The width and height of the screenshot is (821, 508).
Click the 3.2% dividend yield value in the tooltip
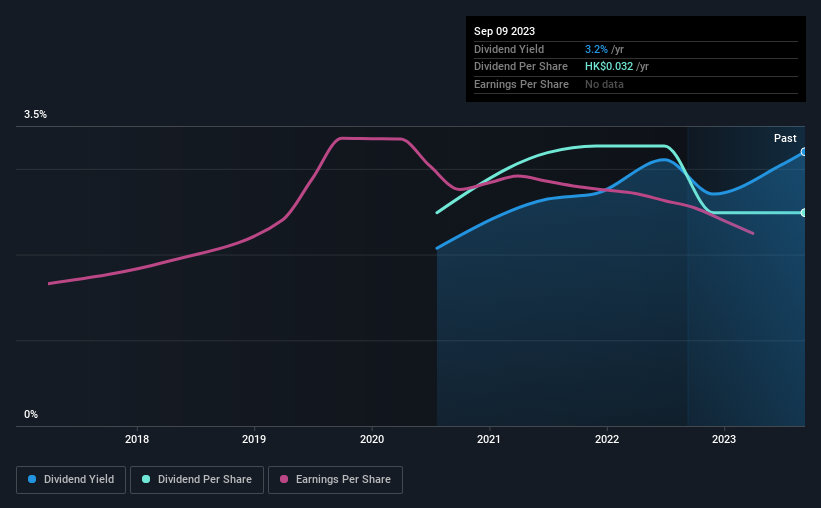click(596, 49)
